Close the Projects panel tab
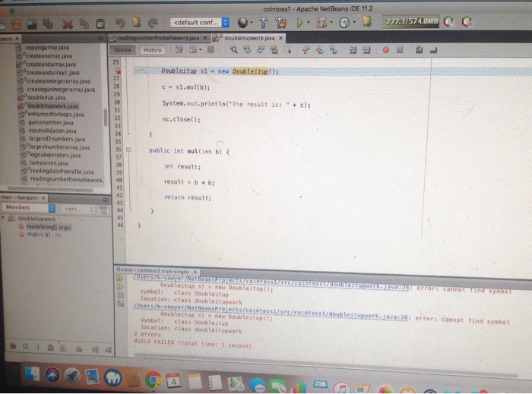532x394 pixels. point(17,38)
